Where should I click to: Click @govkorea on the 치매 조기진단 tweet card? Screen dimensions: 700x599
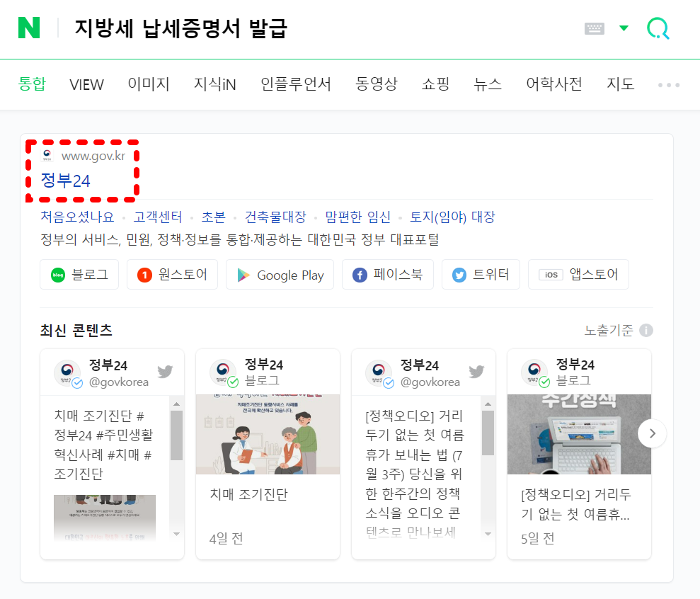119,382
